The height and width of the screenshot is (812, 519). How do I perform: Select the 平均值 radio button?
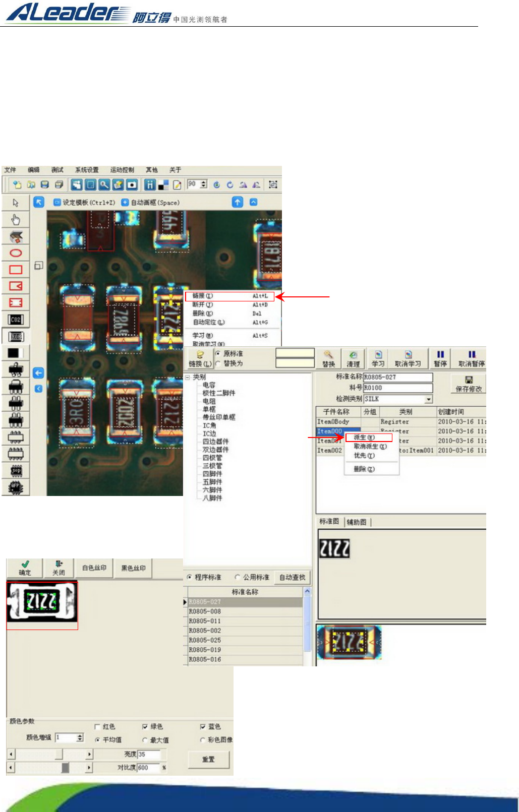click(97, 740)
